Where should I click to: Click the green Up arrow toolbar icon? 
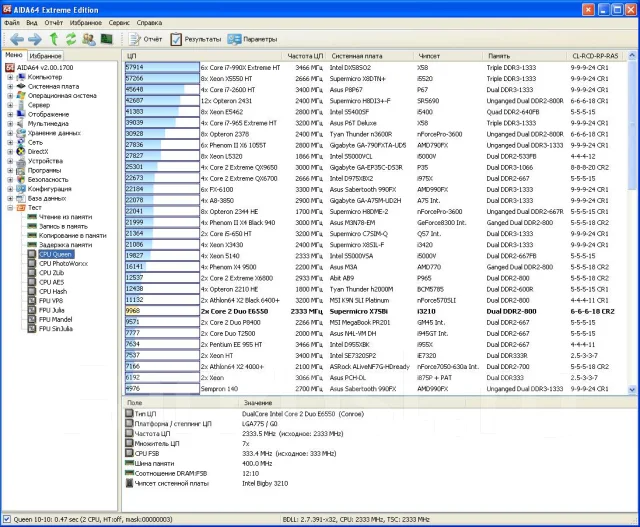pyautogui.click(x=53, y=39)
